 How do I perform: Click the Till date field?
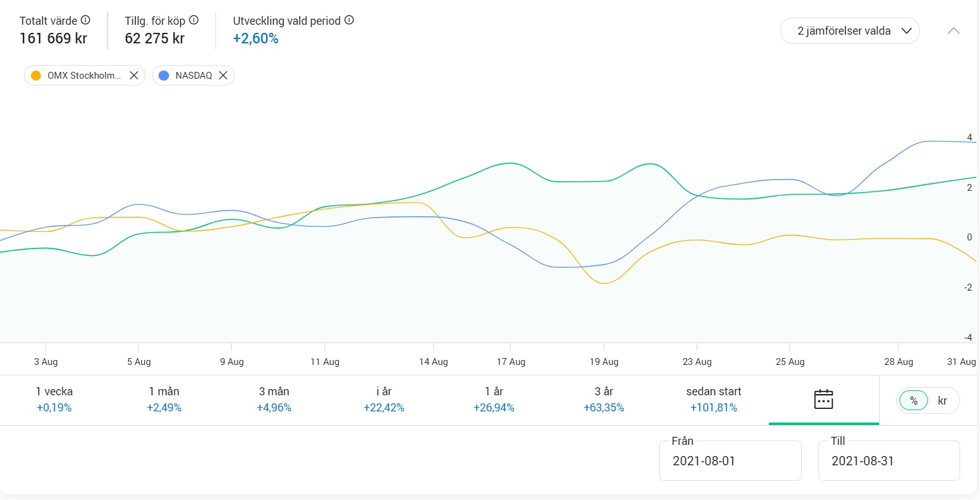pyautogui.click(x=888, y=461)
